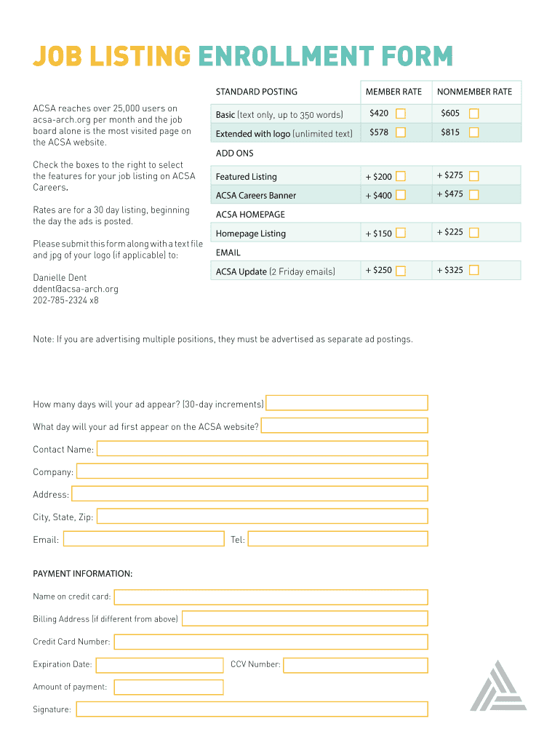560x745 pixels.
Task: Click the Tel input field
Action: (337, 539)
